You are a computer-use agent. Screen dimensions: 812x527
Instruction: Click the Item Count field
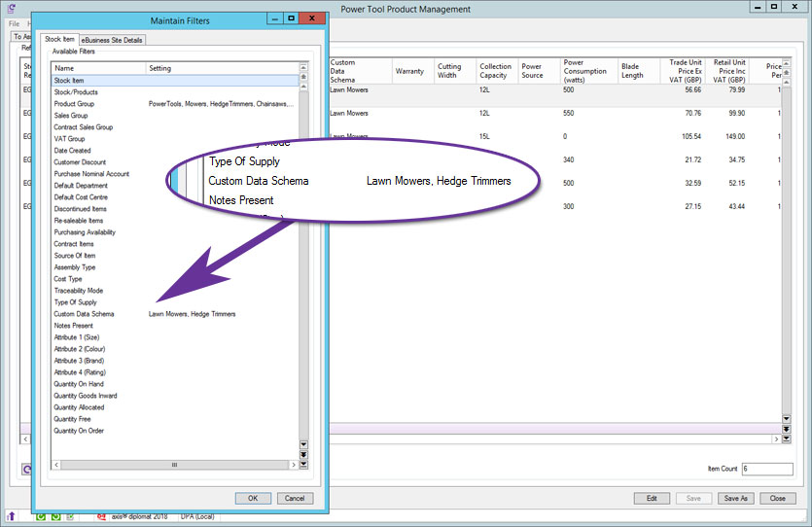767,469
